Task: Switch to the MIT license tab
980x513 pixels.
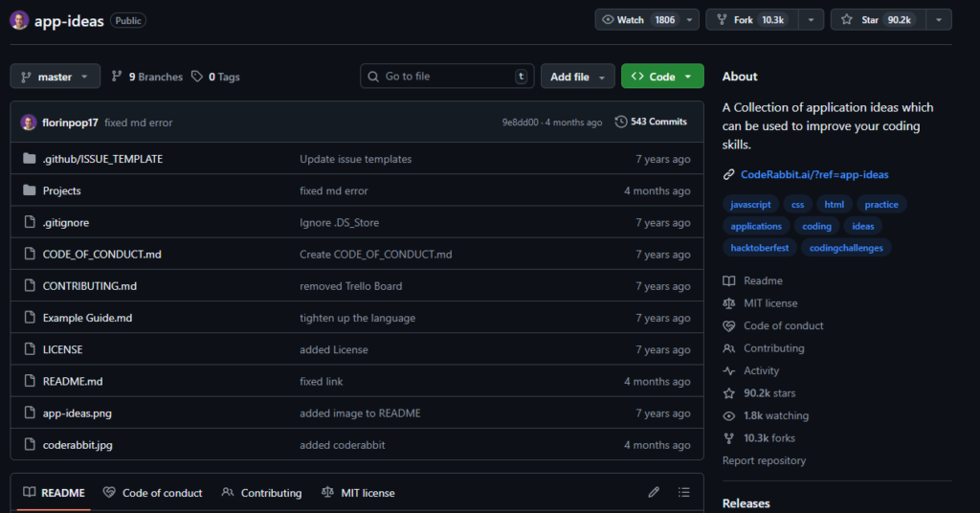Action: click(358, 493)
